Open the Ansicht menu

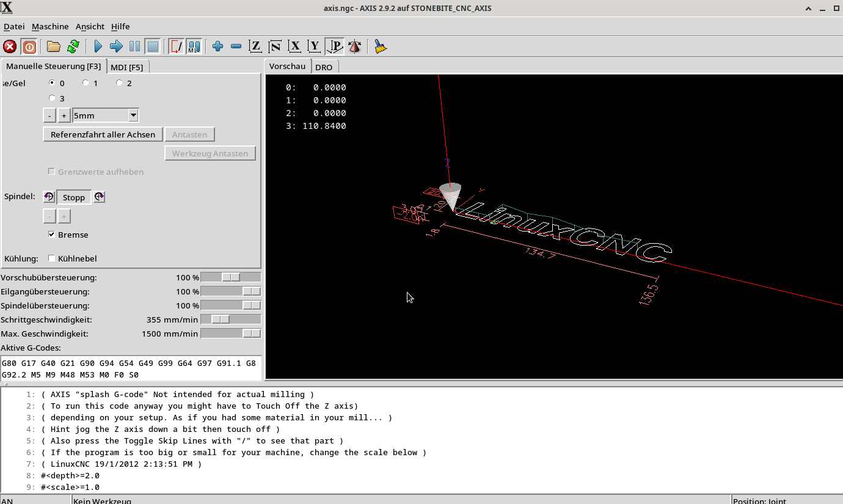(x=90, y=26)
